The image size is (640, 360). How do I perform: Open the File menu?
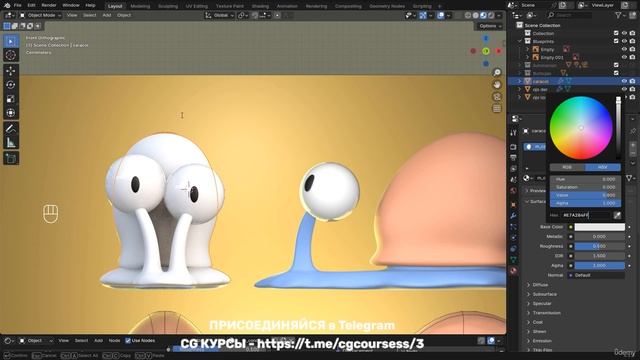pos(18,5)
